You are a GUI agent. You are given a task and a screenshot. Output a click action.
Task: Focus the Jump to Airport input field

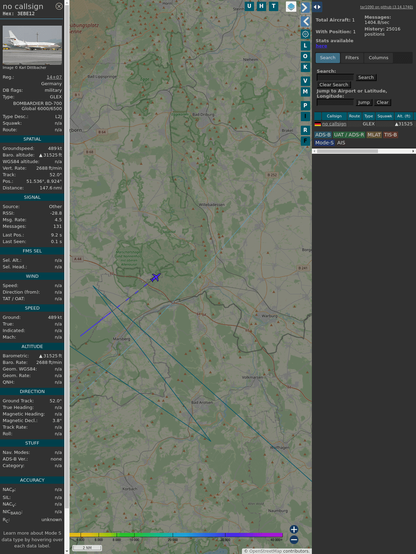[x=335, y=102]
